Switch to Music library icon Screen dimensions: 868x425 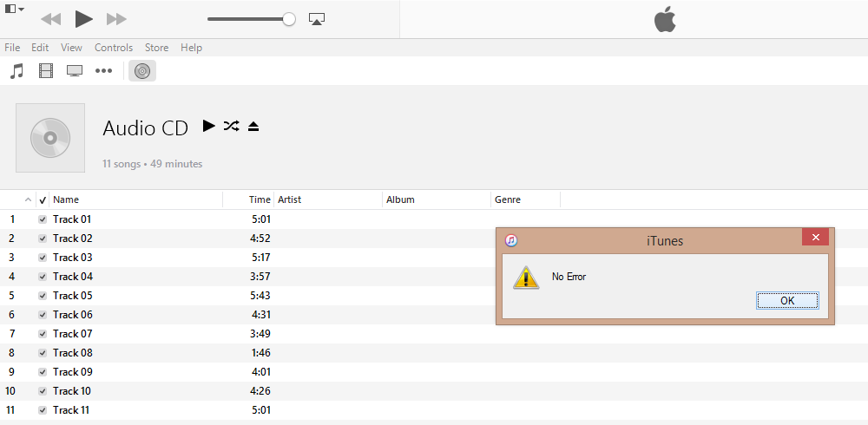pyautogui.click(x=17, y=71)
